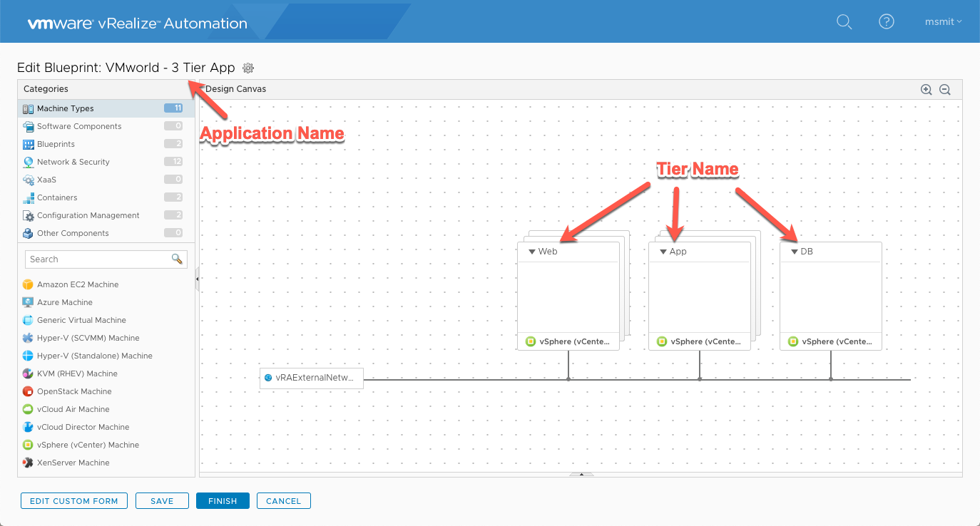Click the VMware vRealize Automation logo
The width and height of the screenshot is (980, 526).
(x=137, y=24)
